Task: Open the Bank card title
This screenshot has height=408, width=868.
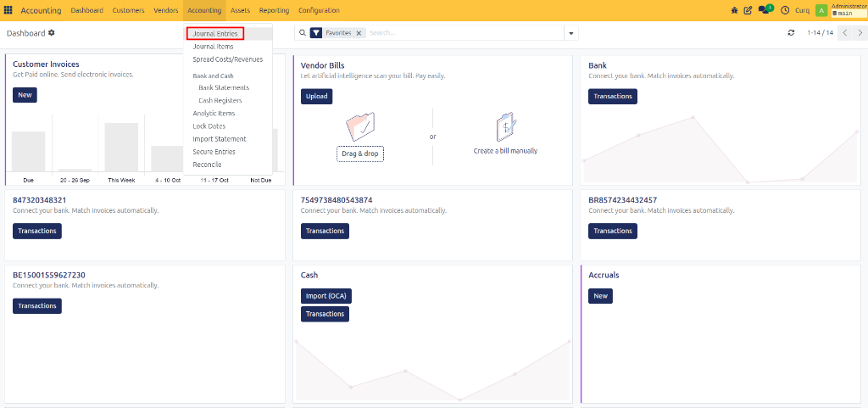Action: [x=598, y=65]
